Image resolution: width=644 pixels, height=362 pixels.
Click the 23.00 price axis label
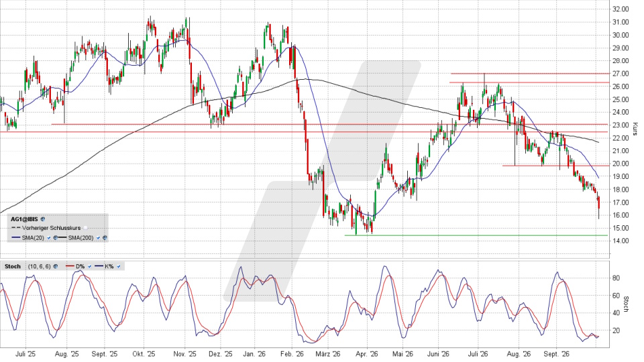(620, 125)
